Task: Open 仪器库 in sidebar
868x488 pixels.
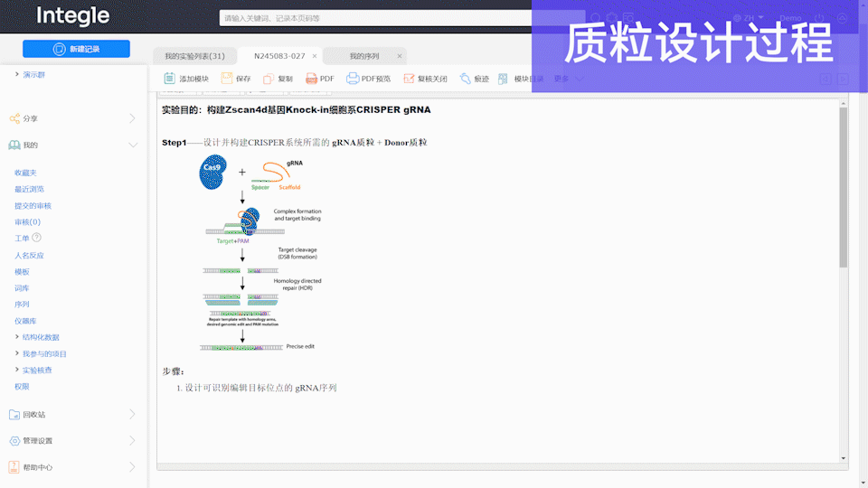Action: (x=25, y=321)
